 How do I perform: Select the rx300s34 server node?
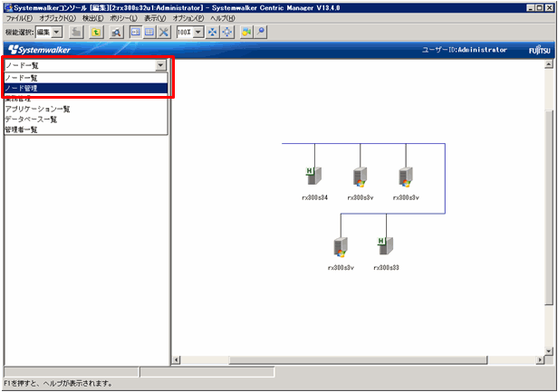[x=314, y=183]
